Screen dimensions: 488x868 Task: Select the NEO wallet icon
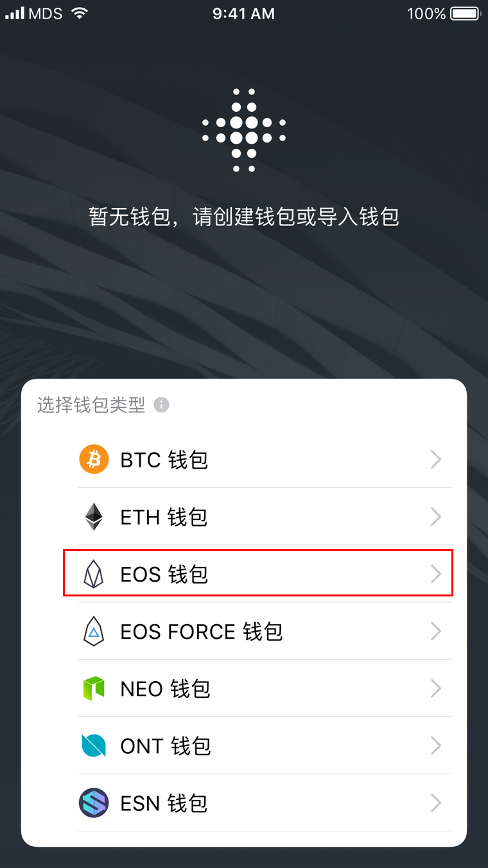tap(94, 688)
